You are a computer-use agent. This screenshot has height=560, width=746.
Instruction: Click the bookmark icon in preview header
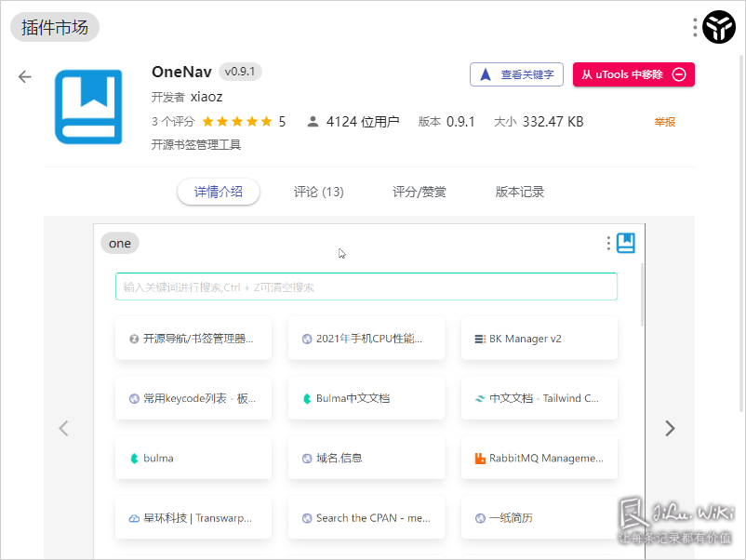pyautogui.click(x=626, y=243)
